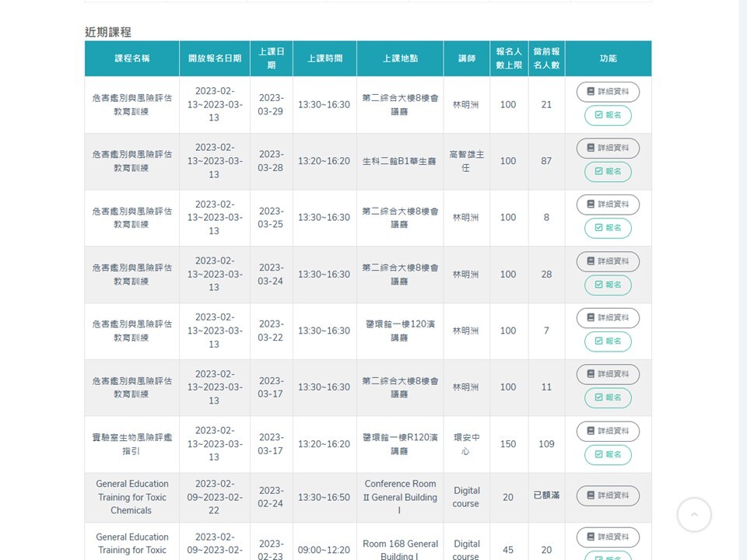Viewport: 747px width, 560px height.
Task: Open 詳細資料 for the 2023-02-24 Toxic Chemicals course
Action: tap(608, 495)
